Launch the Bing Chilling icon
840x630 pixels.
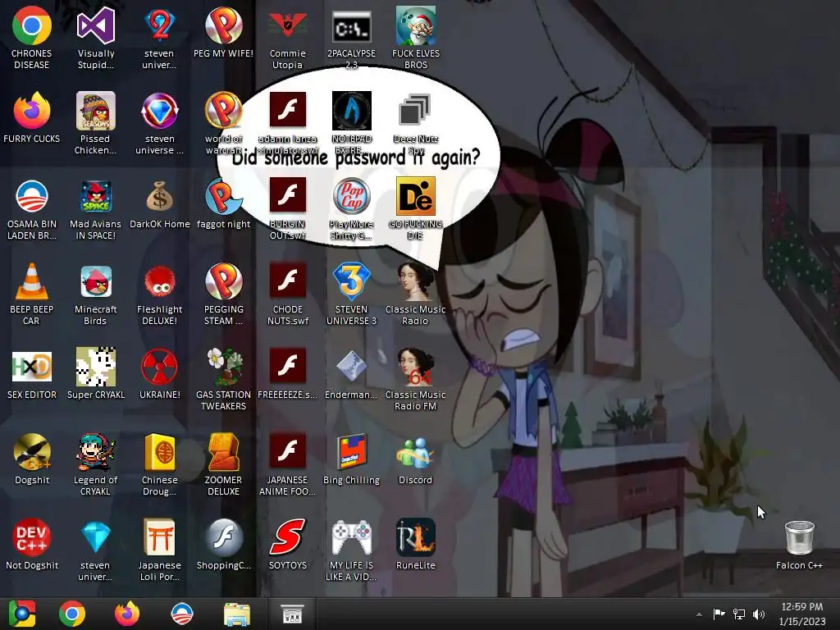(x=351, y=459)
